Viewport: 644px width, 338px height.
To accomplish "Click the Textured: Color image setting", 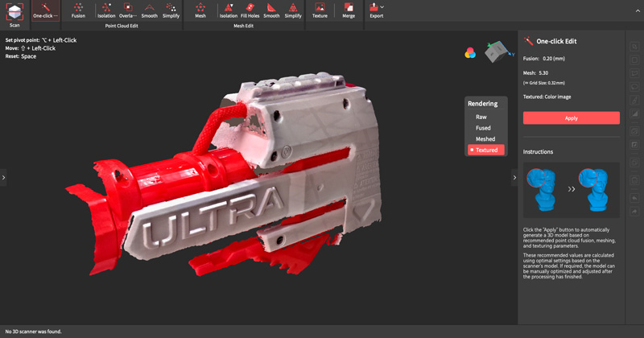I will click(x=547, y=97).
